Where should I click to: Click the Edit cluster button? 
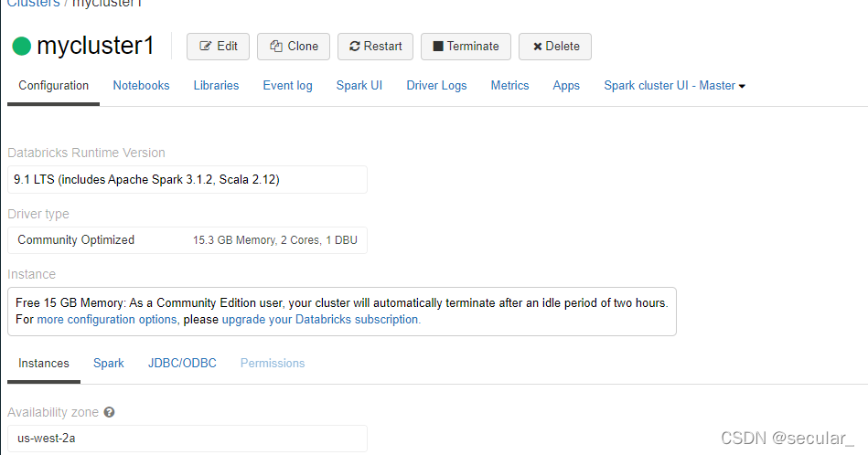coord(218,47)
